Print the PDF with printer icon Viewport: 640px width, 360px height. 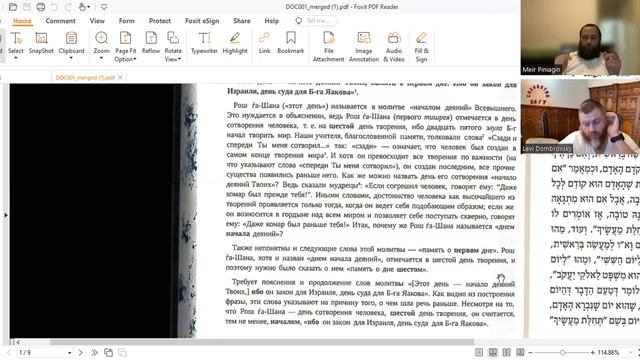click(x=41, y=7)
